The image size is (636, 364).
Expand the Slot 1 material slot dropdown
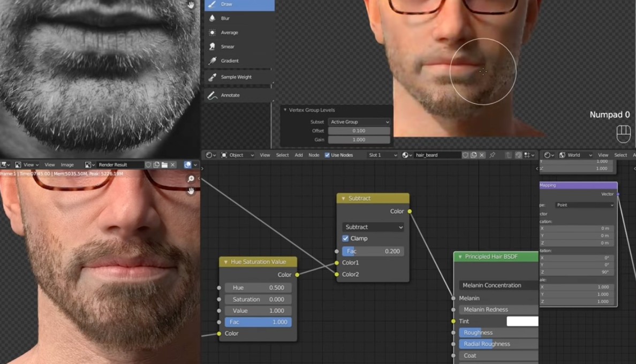382,155
